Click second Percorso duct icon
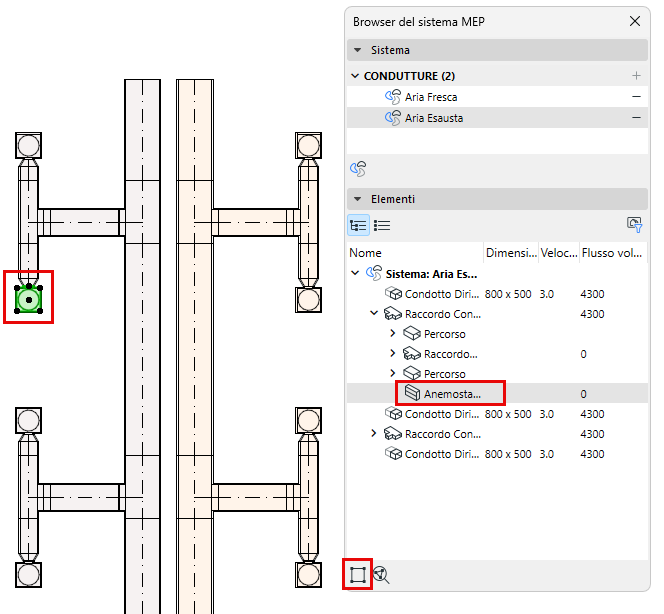 [x=412, y=373]
